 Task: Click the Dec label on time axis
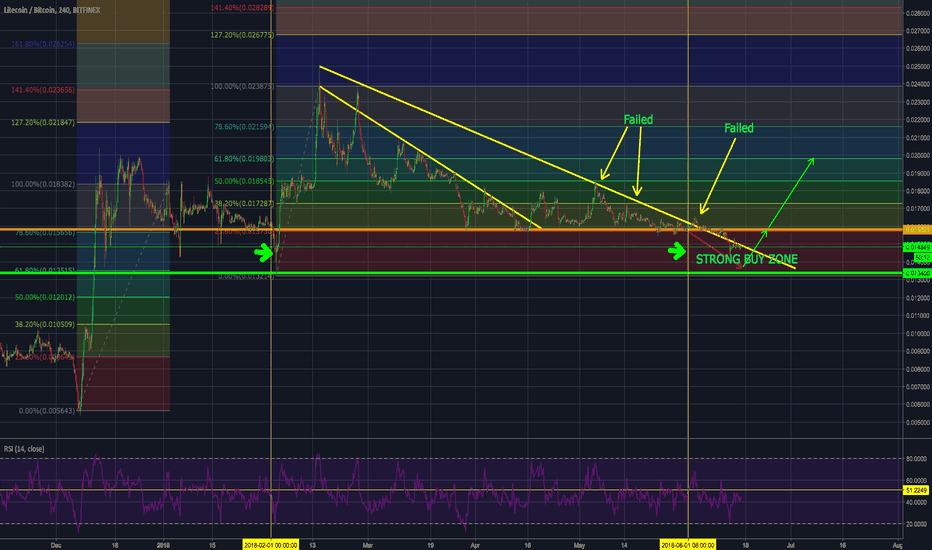[x=56, y=545]
